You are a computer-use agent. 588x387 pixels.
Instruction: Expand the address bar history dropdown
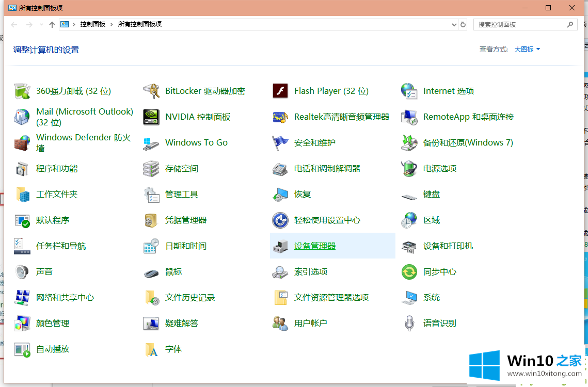[454, 24]
